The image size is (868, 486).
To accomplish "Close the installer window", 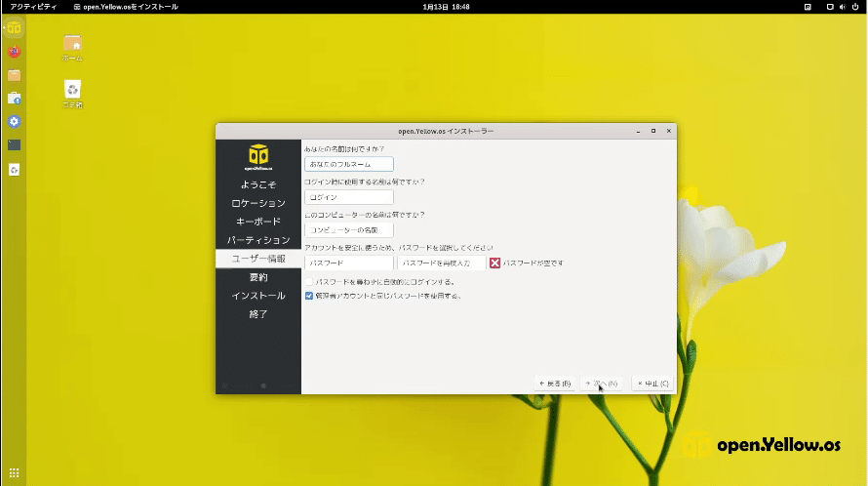I will pos(669,132).
